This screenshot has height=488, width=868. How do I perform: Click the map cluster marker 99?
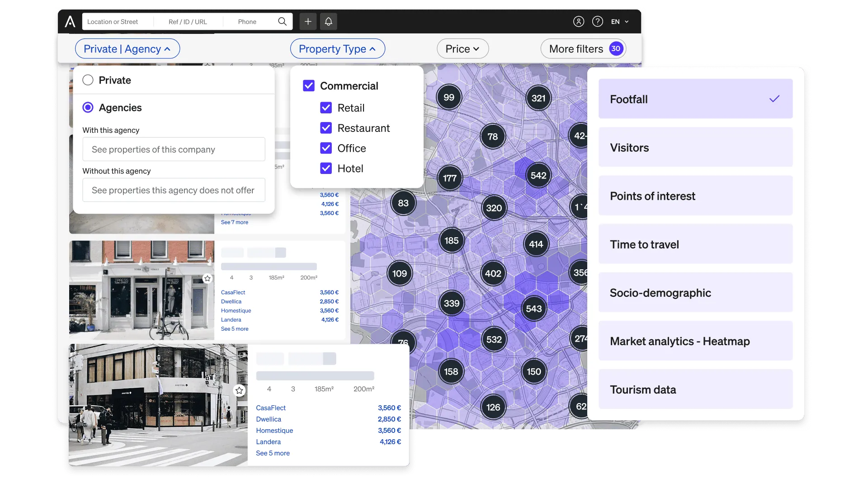coord(449,98)
